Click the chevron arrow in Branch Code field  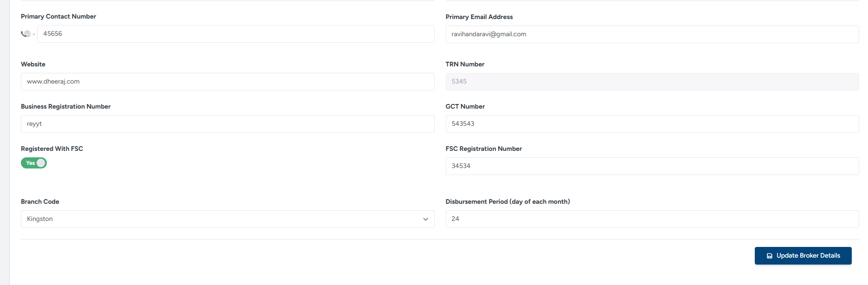tap(425, 219)
